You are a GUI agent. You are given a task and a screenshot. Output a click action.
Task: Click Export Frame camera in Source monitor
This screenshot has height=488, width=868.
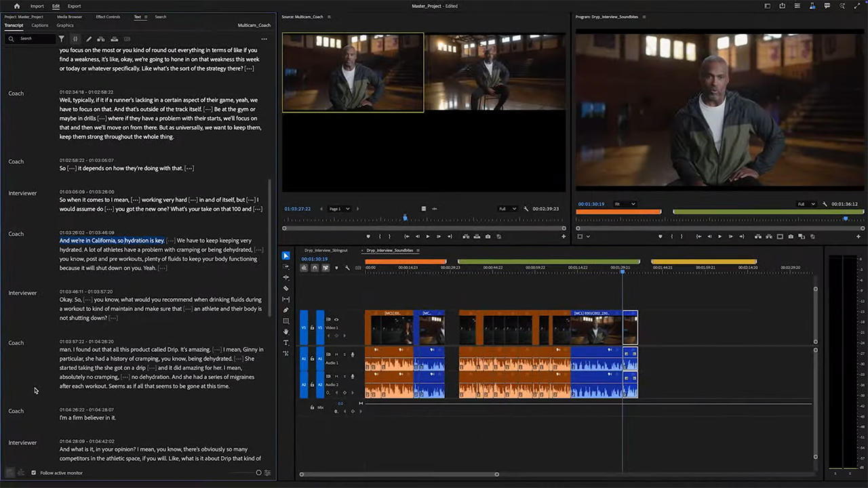point(488,237)
